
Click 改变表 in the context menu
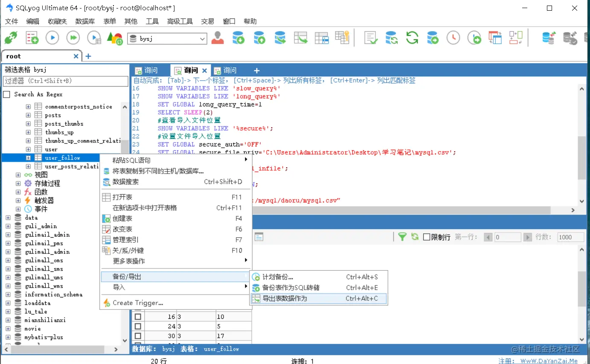point(175,229)
